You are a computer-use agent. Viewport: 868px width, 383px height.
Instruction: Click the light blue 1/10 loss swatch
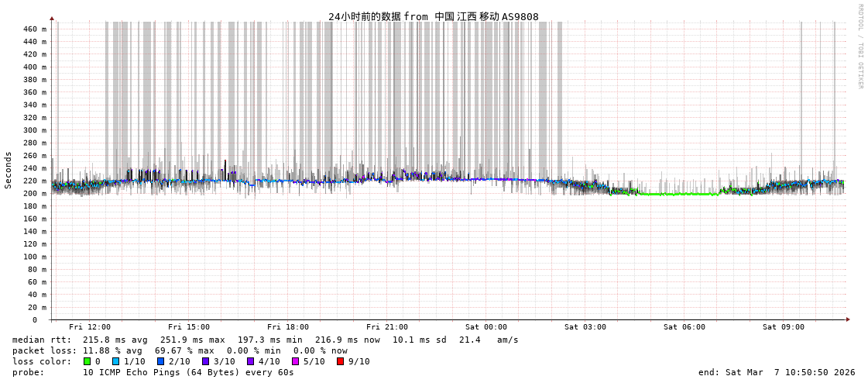pos(115,361)
